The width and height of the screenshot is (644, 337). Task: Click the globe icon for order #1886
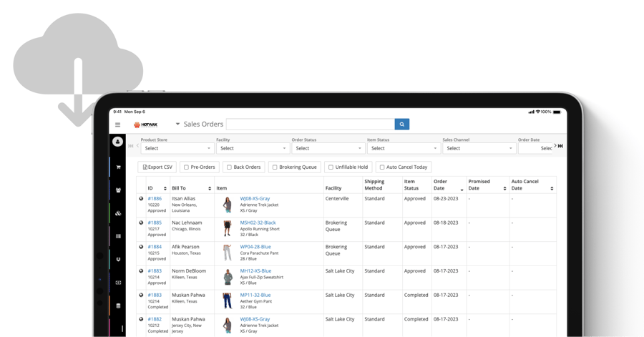tap(141, 199)
